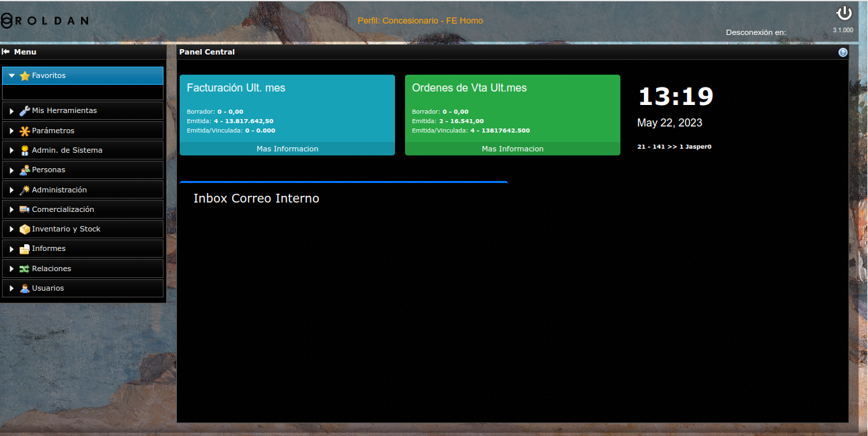
Task: Click the Mis Herramientas wrench icon
Action: click(x=25, y=111)
